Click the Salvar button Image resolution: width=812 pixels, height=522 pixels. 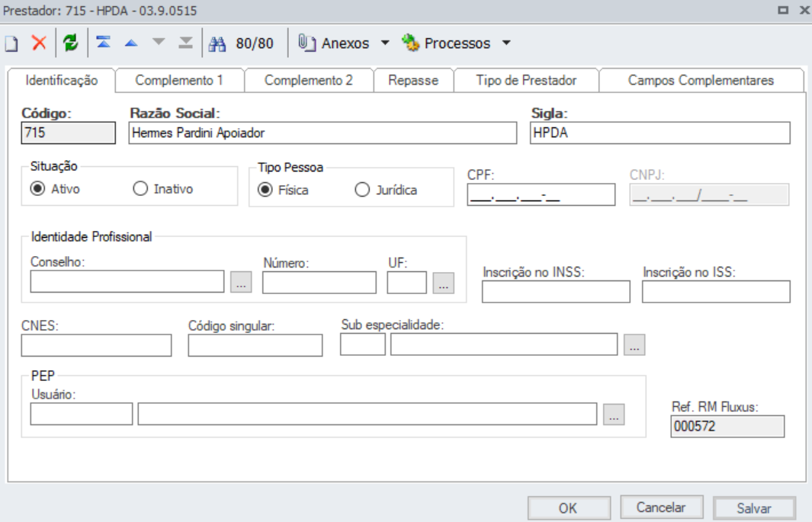754,508
